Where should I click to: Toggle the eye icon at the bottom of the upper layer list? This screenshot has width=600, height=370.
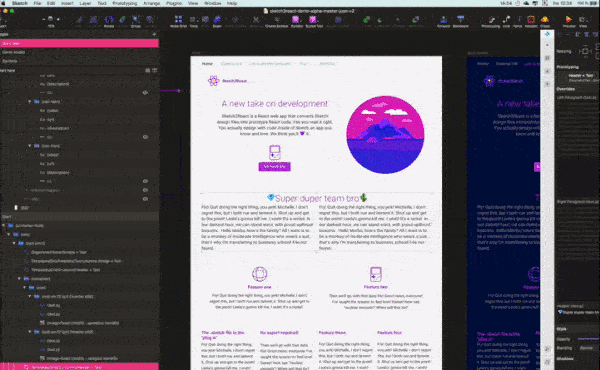point(145,199)
